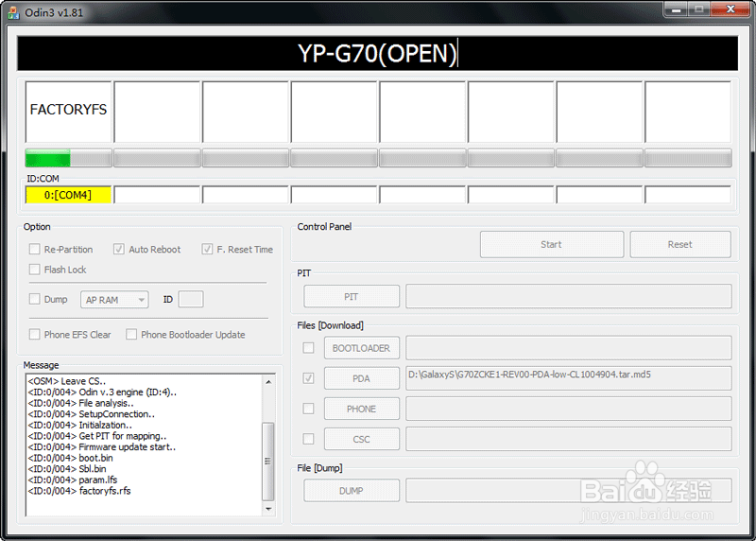Image resolution: width=756 pixels, height=541 pixels.
Task: Click the Odin3 app icon in title bar
Action: 13,12
